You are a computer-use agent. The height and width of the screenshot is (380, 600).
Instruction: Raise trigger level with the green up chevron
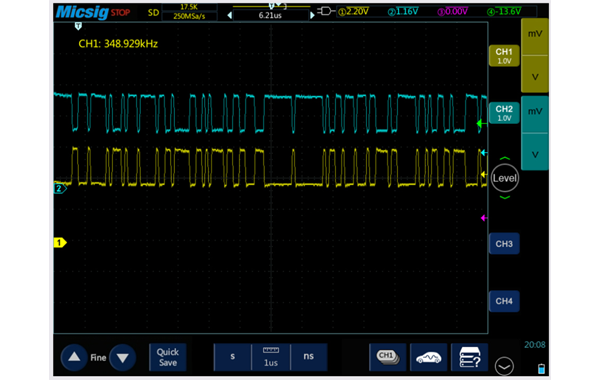pyautogui.click(x=505, y=158)
